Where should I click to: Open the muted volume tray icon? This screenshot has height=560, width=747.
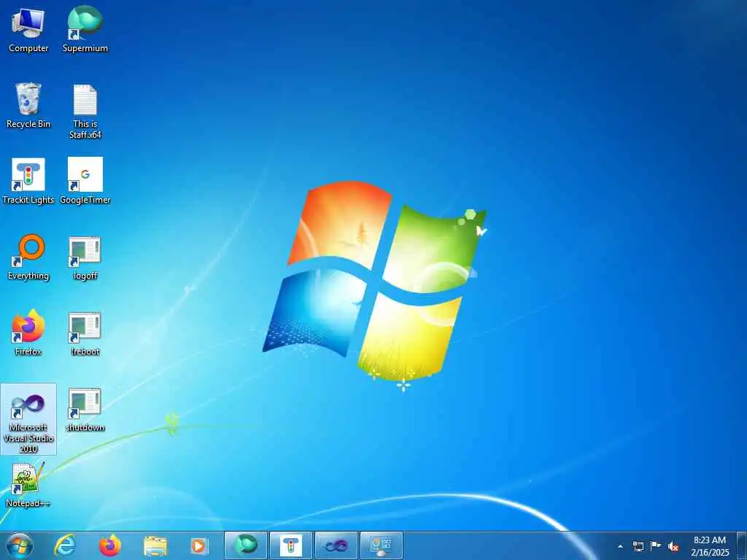673,546
